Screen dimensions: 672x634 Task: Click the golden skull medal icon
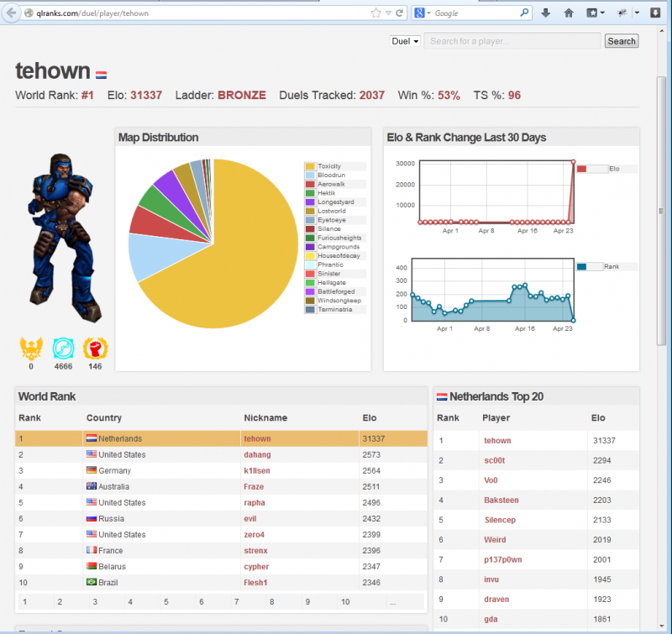coord(31,348)
